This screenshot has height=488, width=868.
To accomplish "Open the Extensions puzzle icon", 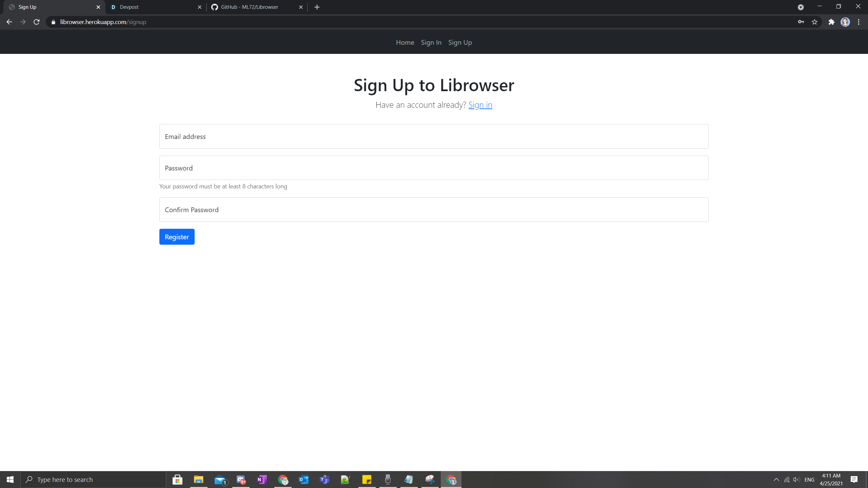I will tap(831, 22).
